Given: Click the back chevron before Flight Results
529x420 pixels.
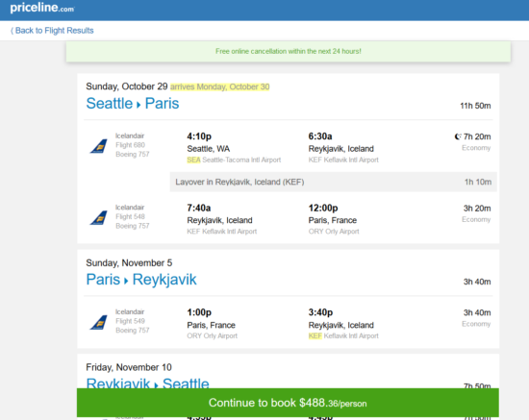Looking at the screenshot, I should pyautogui.click(x=12, y=31).
